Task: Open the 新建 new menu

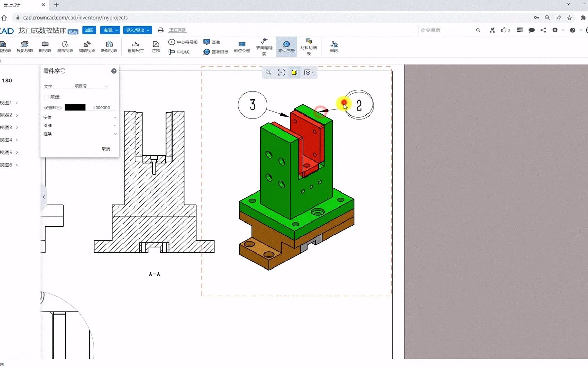Action: (110, 30)
